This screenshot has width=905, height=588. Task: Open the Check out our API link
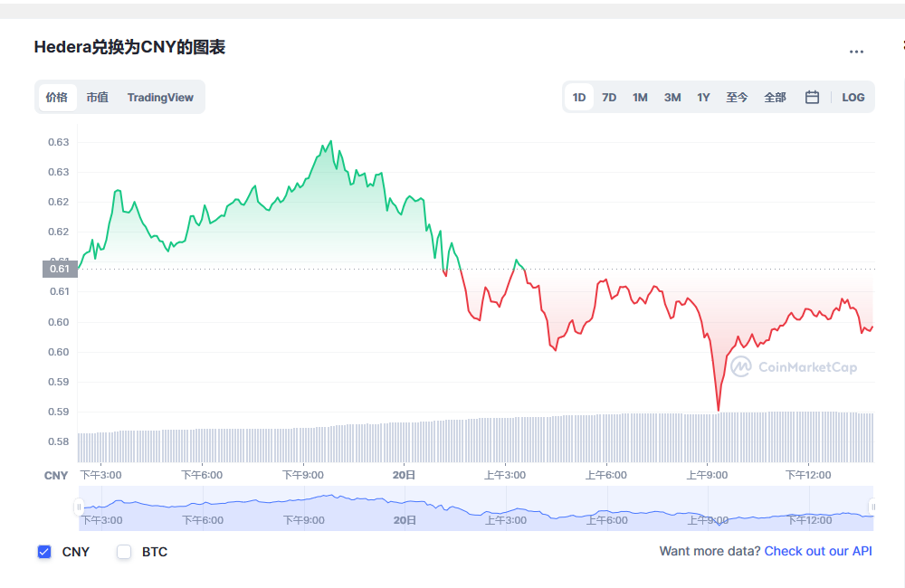point(818,551)
